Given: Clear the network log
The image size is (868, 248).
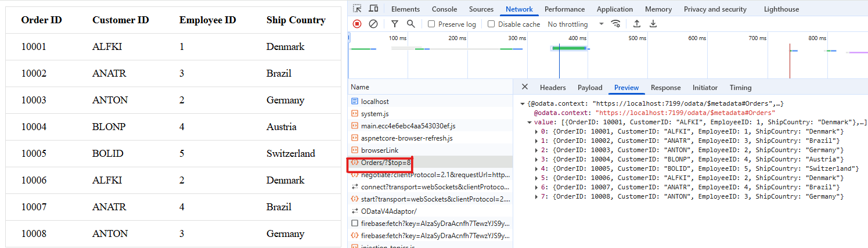Looking at the screenshot, I should pos(373,24).
